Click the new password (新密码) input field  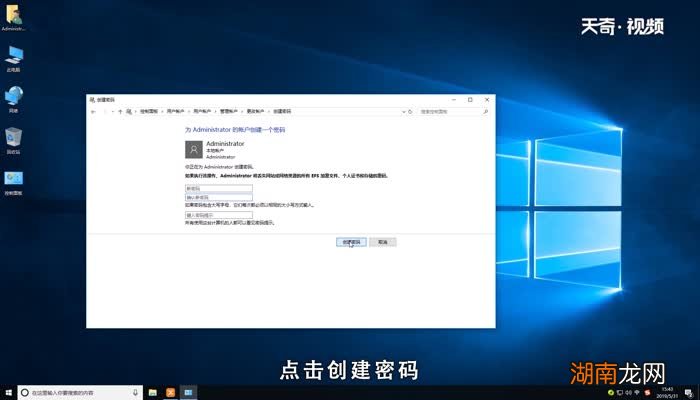click(219, 188)
